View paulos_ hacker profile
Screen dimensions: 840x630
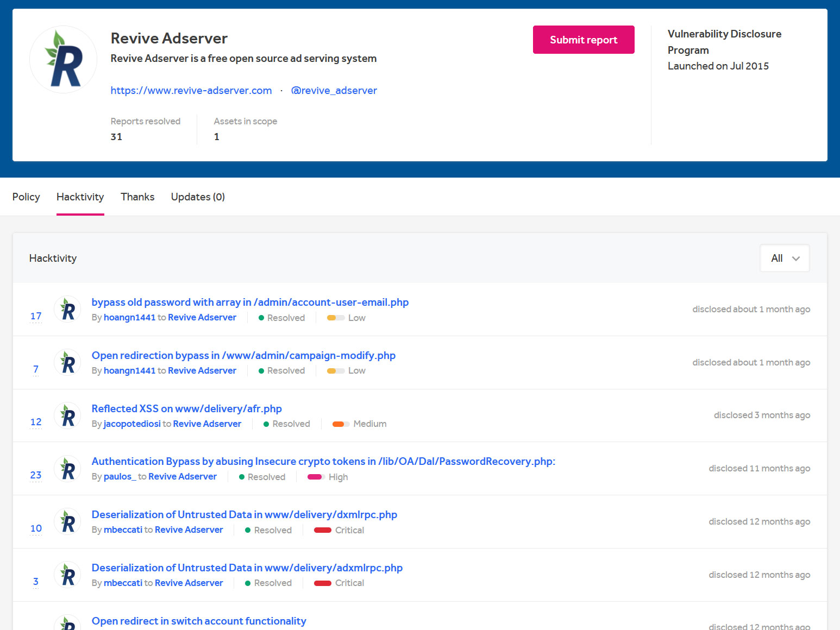(x=120, y=476)
